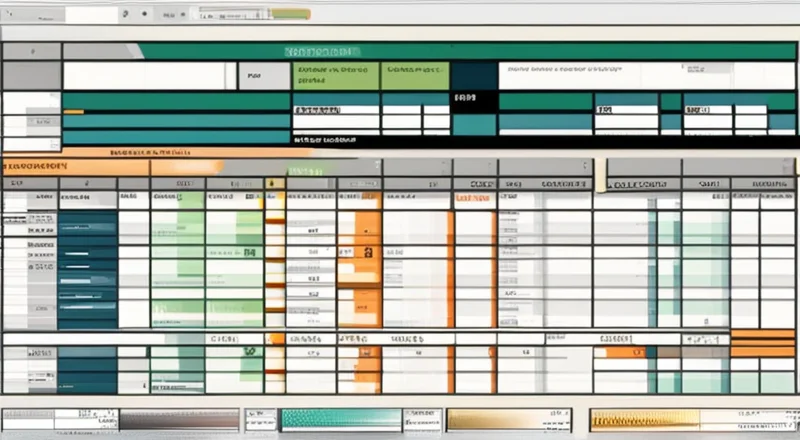This screenshot has width=800, height=440.
Task: Click the small yellow marker in column header row
Action: pos(270,184)
